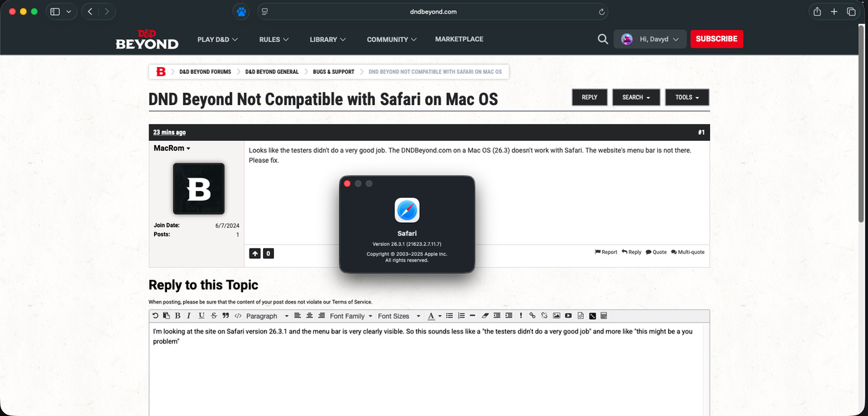
Task: Open the Paragraph format dropdown
Action: point(267,316)
